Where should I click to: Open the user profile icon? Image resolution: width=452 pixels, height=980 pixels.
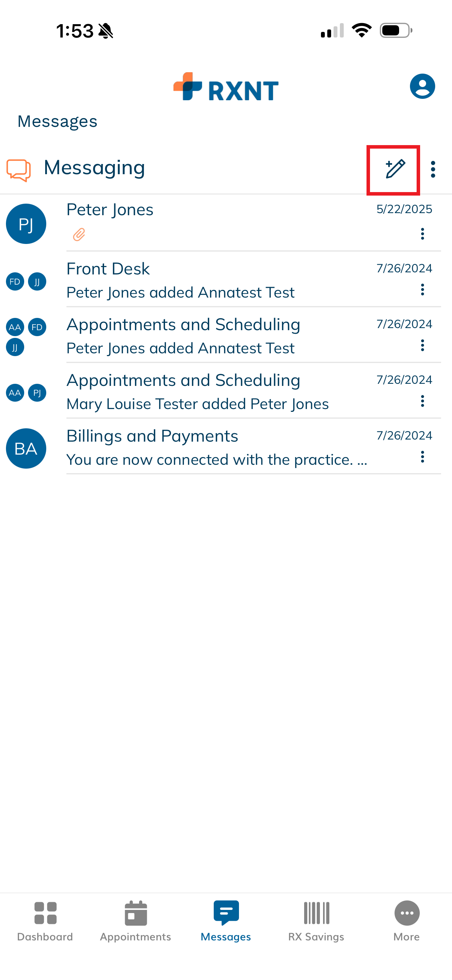[x=422, y=86]
